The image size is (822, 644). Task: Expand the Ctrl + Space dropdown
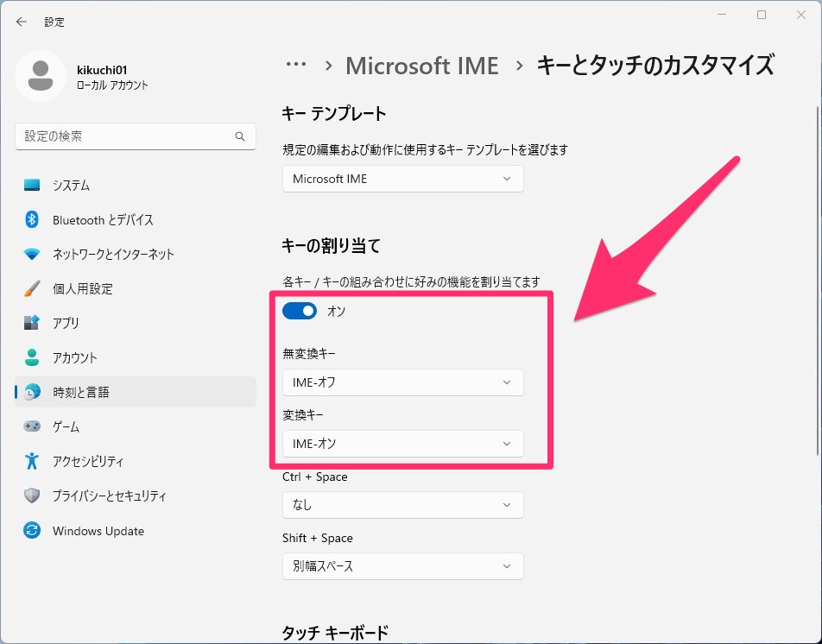point(402,505)
